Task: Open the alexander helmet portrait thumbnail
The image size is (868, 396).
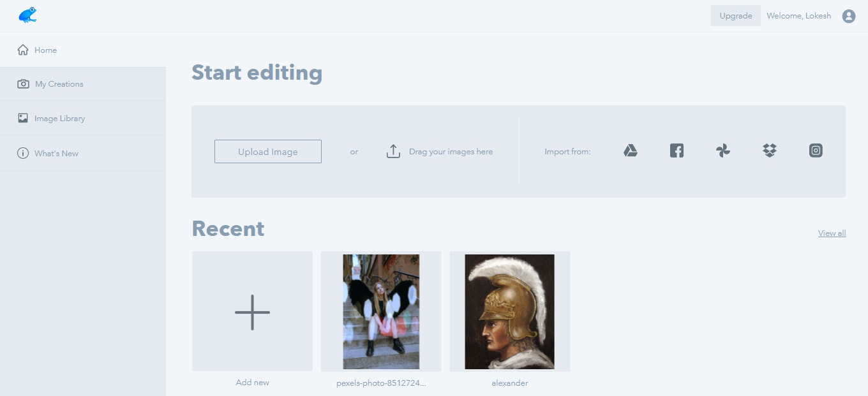Action: pos(509,312)
